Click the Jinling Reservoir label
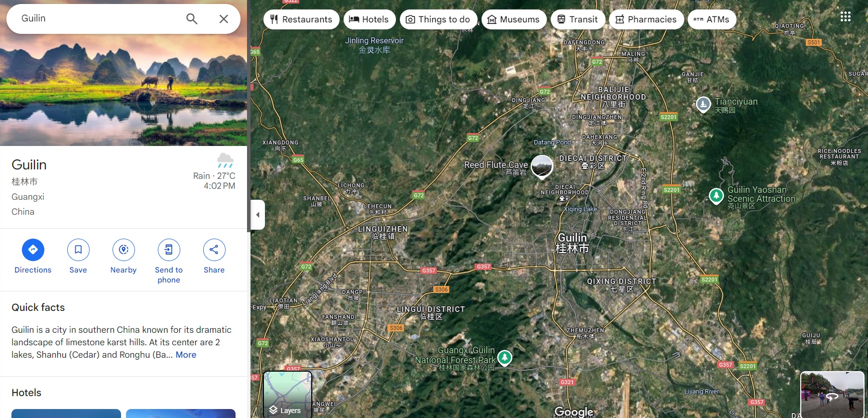 [x=374, y=45]
